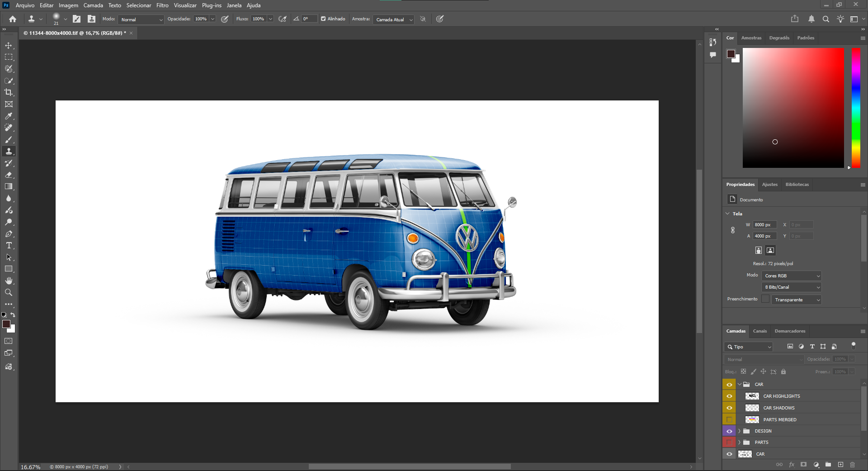Select the Eraser tool

[9, 175]
